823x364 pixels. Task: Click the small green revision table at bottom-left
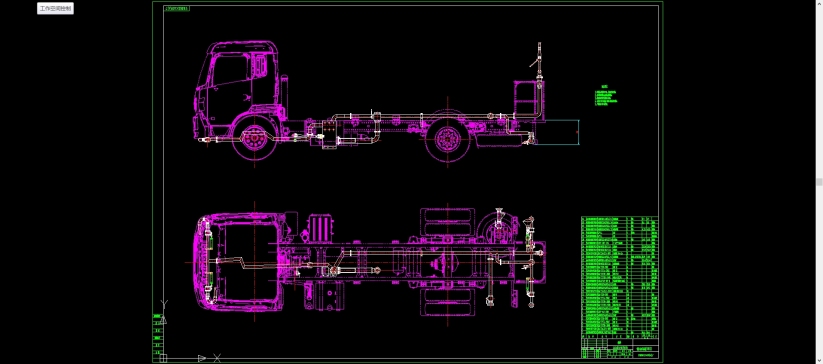pyautogui.click(x=157, y=334)
